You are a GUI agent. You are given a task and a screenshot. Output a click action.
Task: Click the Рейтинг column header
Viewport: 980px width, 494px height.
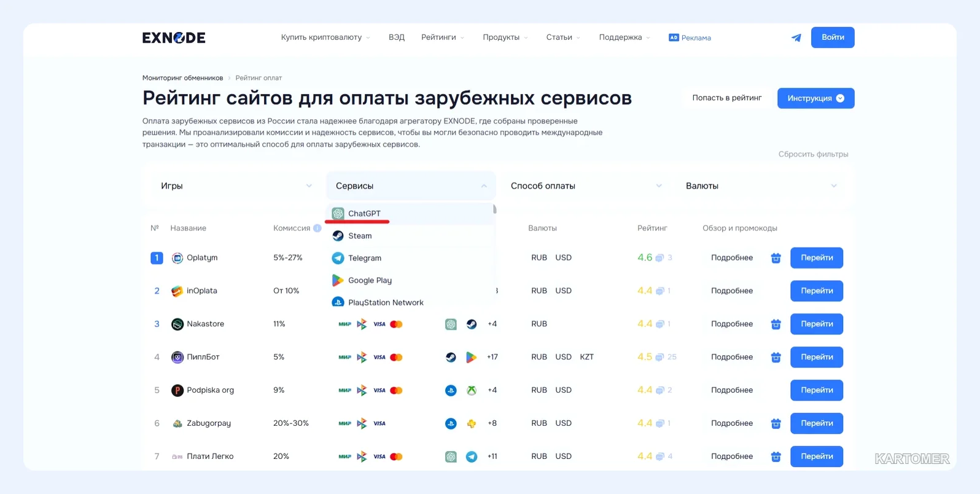pos(652,228)
